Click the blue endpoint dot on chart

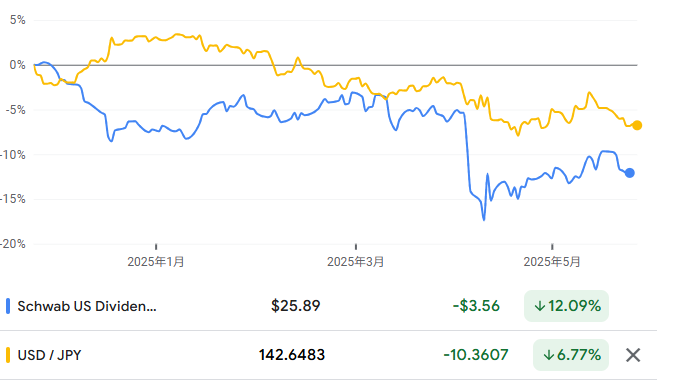[x=629, y=173]
